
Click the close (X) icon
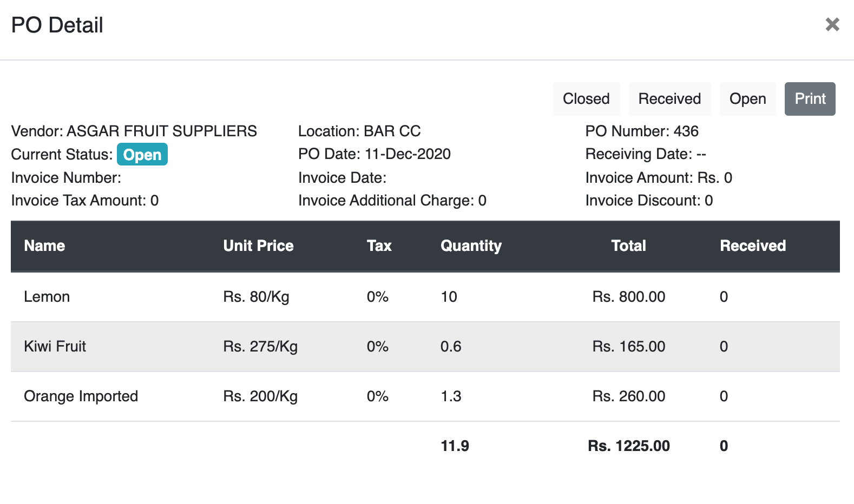[x=832, y=24]
